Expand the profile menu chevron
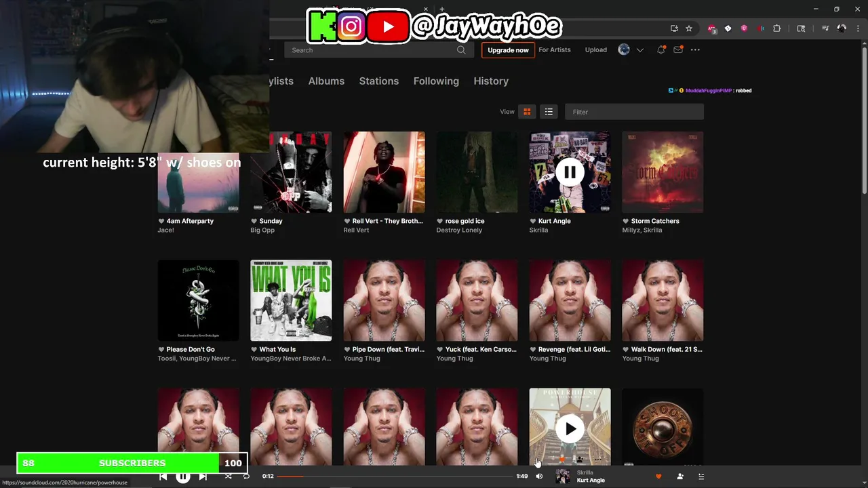This screenshot has height=488, width=868. pyautogui.click(x=639, y=50)
